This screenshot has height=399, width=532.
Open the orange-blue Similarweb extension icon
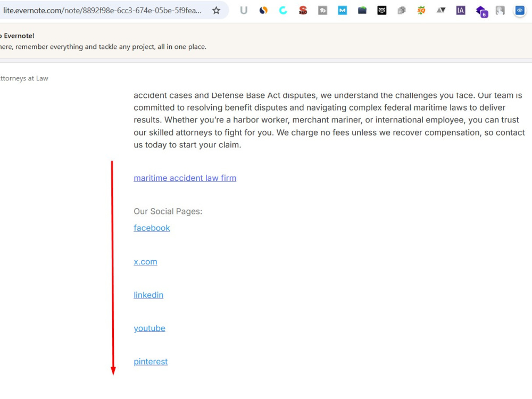click(x=263, y=11)
